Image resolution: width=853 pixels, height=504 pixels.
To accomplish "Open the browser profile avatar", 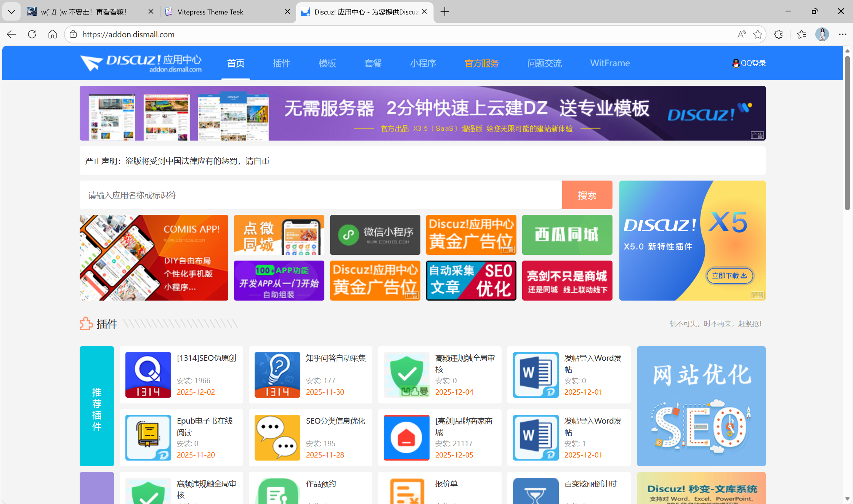I will click(x=822, y=34).
